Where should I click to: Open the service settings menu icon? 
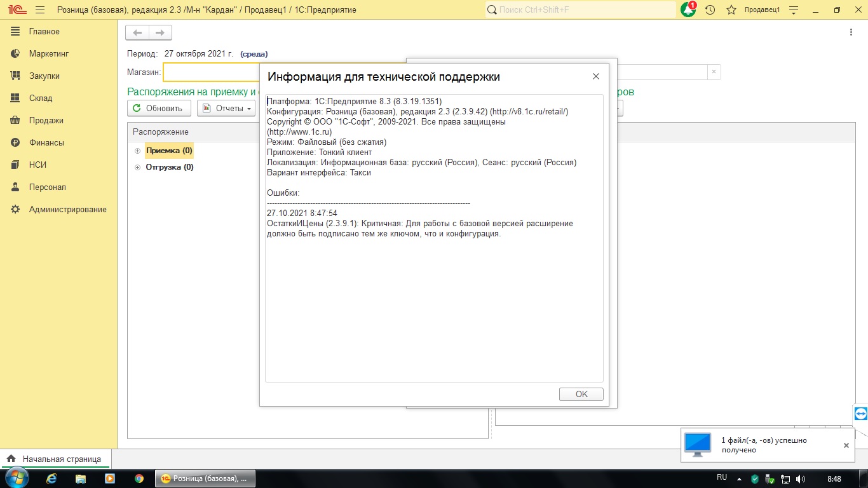pyautogui.click(x=793, y=10)
